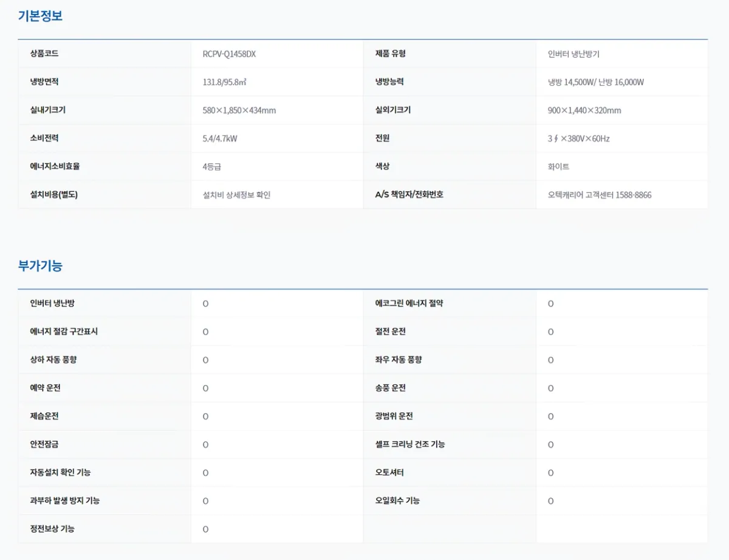Viewport: 729px width, 560px height.
Task: Click the 절전 운전 label
Action: [x=391, y=331]
